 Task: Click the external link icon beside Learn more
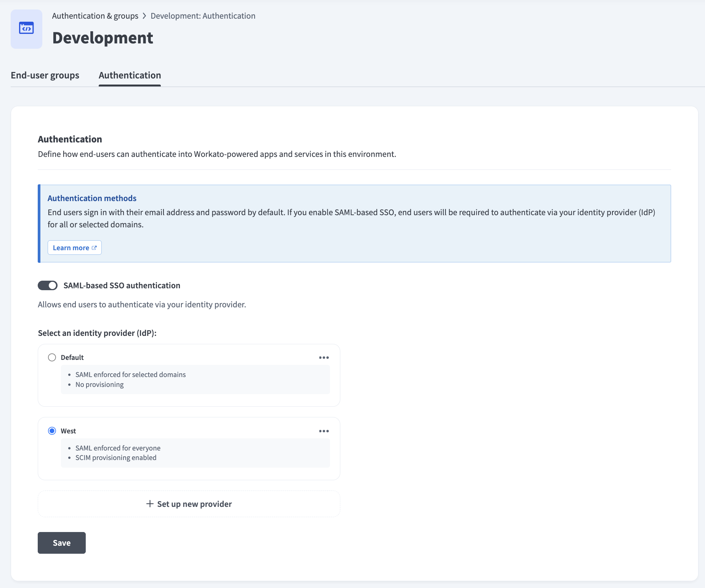(94, 248)
